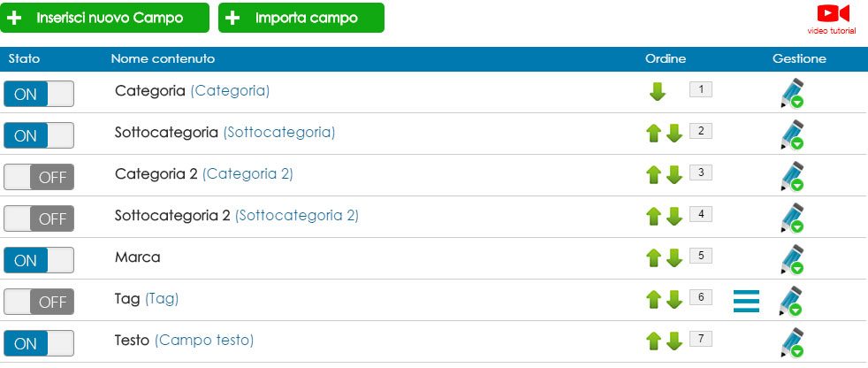
Task: Open the Tag row list menu icon
Action: [x=746, y=301]
